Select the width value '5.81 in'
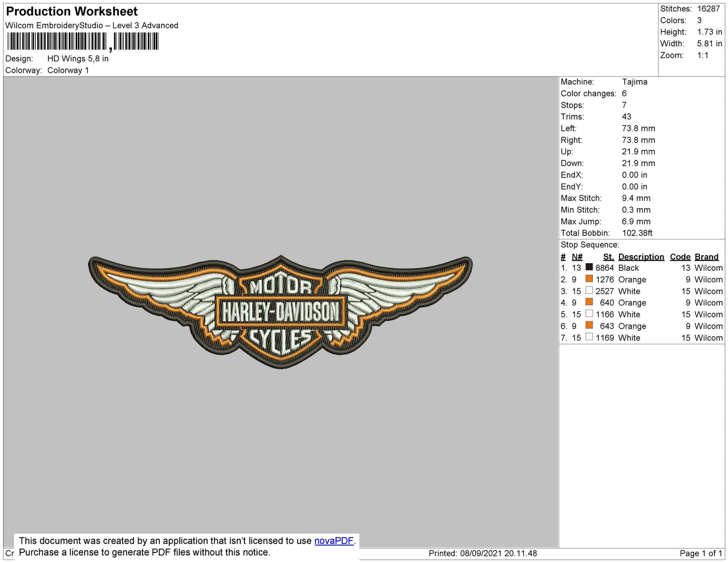728x563 pixels. click(709, 44)
